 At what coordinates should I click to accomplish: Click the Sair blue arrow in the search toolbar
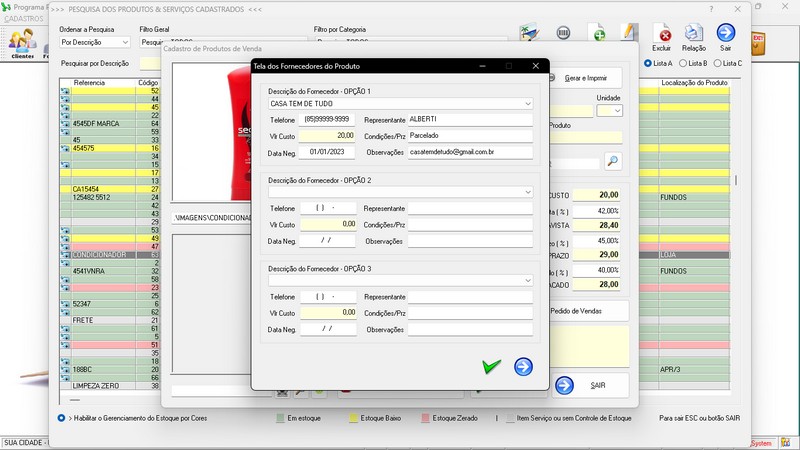coord(726,33)
